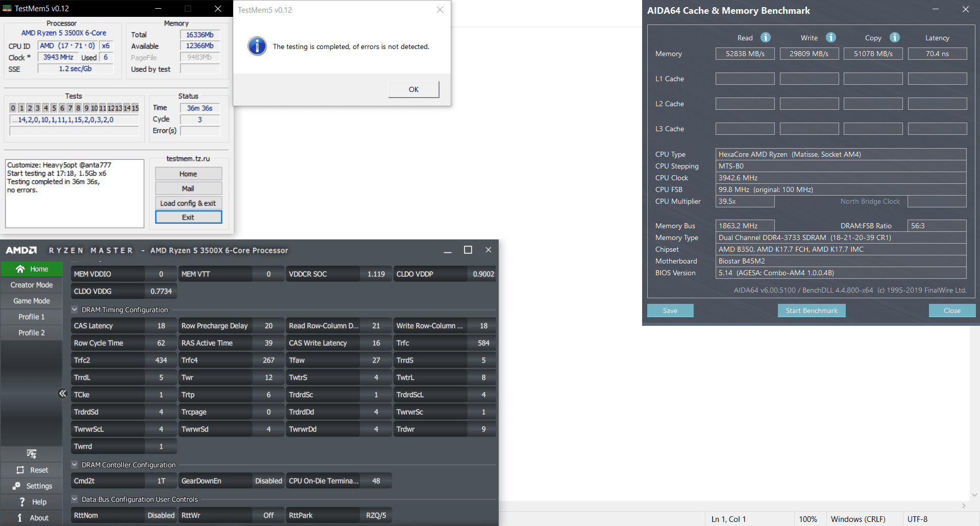Click the RttPark RZQ/5 value
The height and width of the screenshot is (526, 980).
point(376,515)
